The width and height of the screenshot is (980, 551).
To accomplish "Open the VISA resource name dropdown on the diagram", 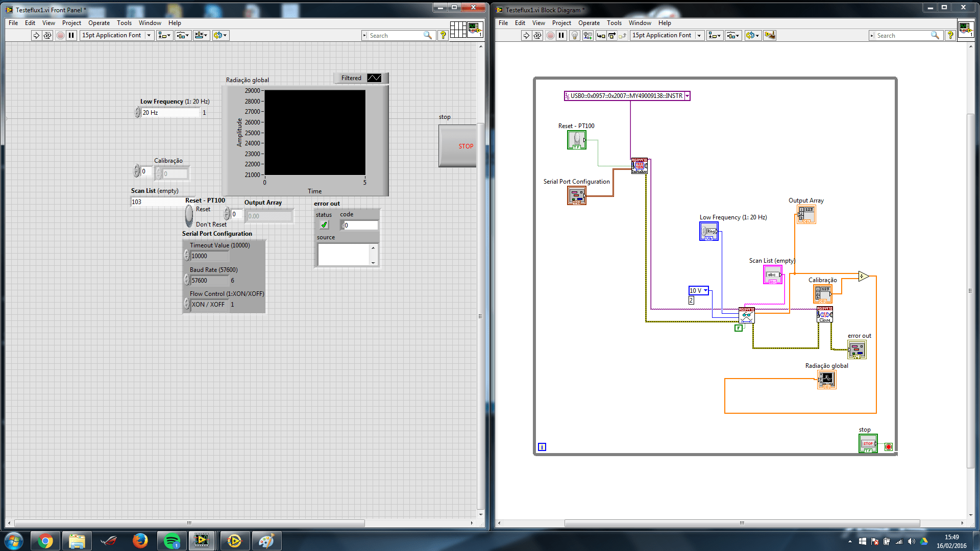I will click(x=687, y=96).
